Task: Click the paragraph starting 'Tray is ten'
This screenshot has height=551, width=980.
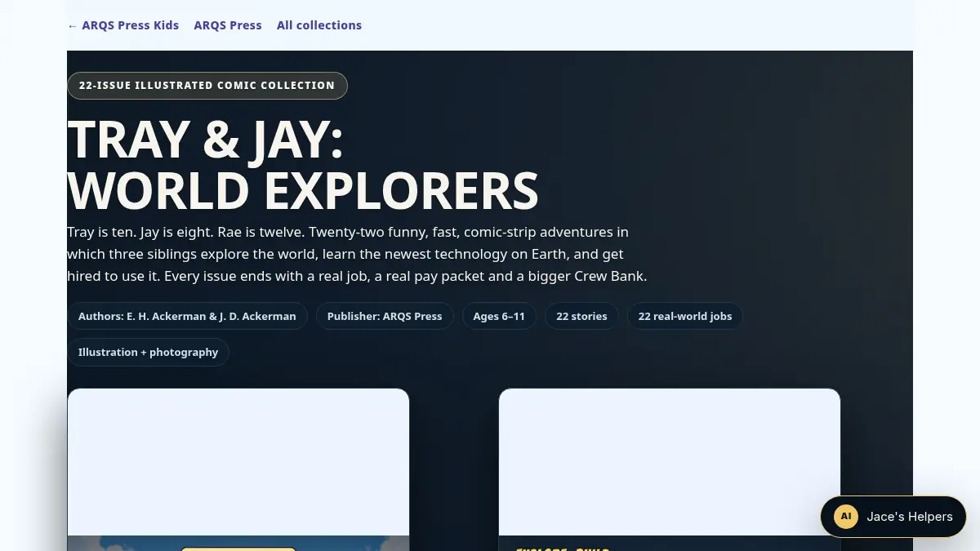Action: (x=357, y=254)
